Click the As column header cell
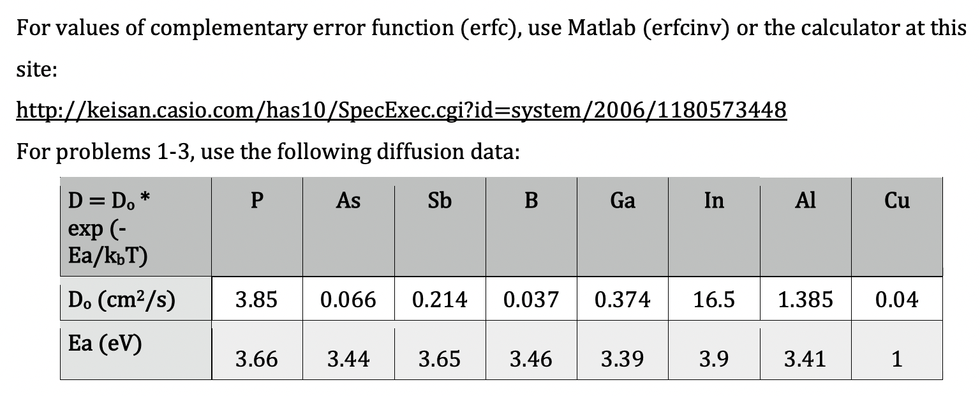Image resolution: width=980 pixels, height=396 pixels. coord(348,201)
